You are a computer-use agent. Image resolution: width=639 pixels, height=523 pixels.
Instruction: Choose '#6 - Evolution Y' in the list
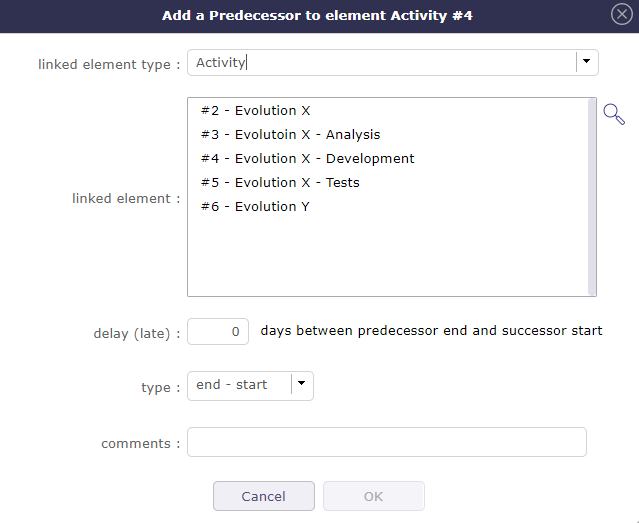point(255,207)
